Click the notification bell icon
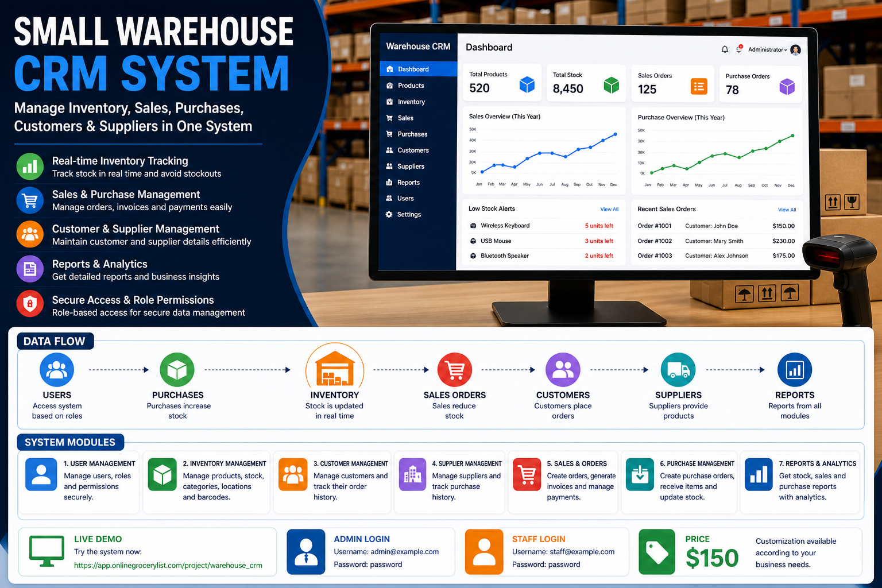The image size is (882, 588). [x=725, y=49]
